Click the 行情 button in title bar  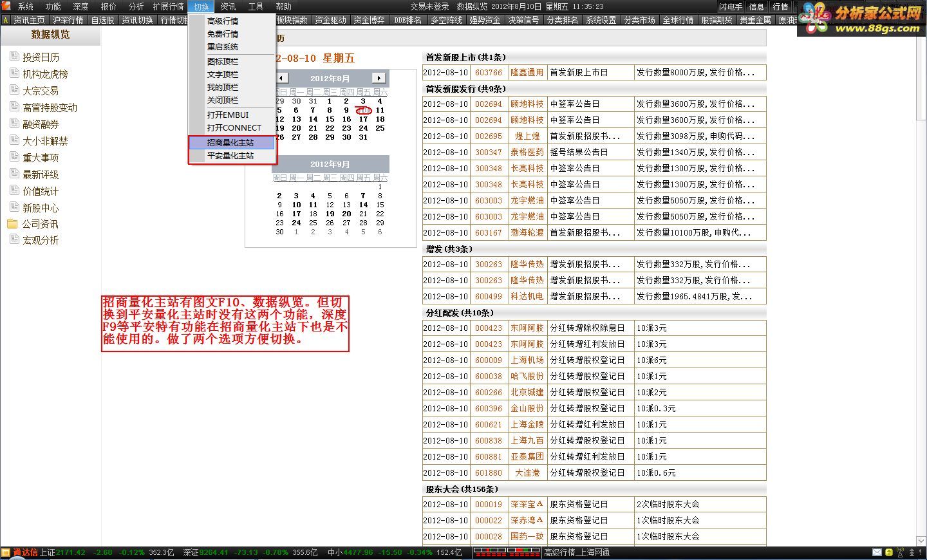coord(781,6)
